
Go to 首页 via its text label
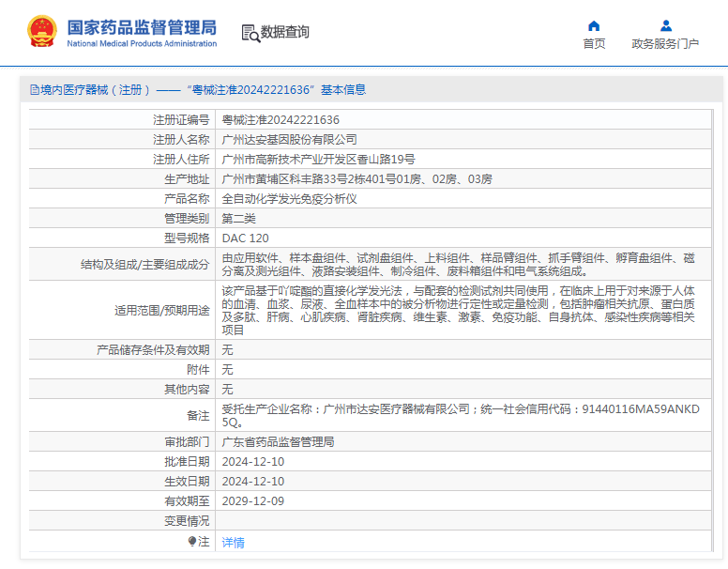click(594, 44)
